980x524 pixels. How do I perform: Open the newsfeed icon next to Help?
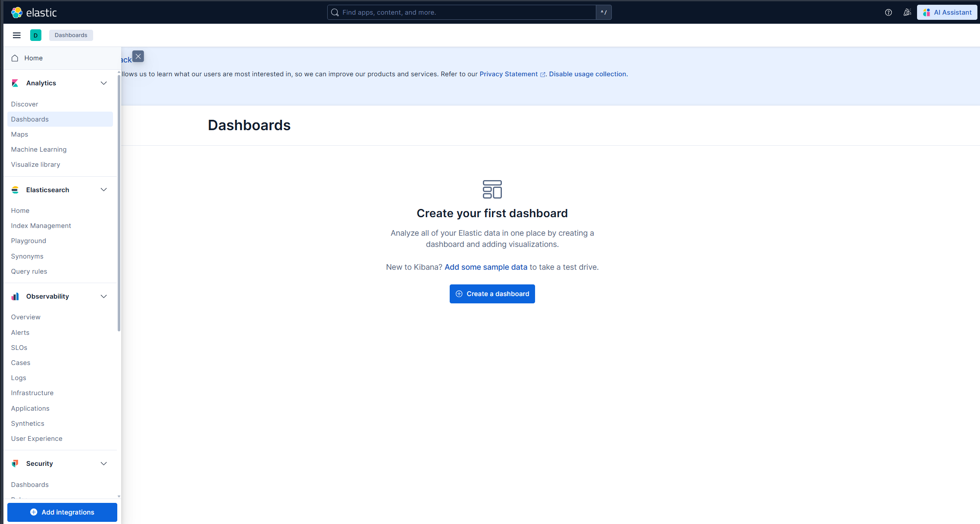coord(907,12)
